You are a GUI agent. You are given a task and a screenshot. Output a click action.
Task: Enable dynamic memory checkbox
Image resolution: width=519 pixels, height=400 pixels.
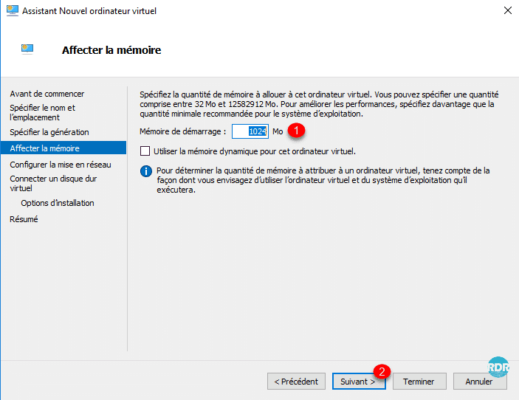tap(145, 151)
